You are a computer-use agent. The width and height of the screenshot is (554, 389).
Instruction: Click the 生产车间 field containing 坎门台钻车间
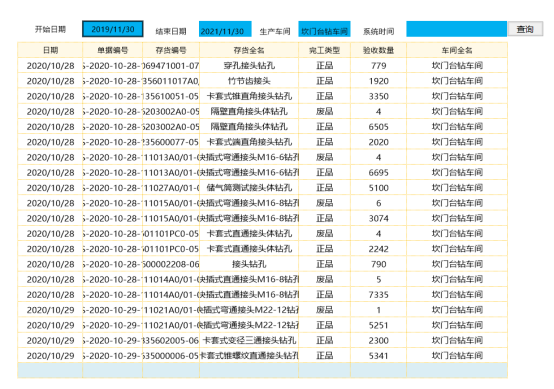pos(324,29)
